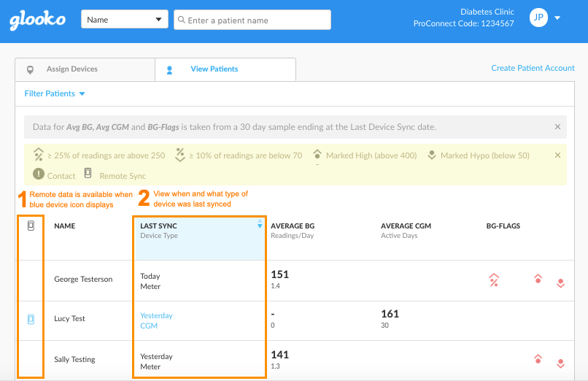588x381 pixels.
Task: Sort by the NAME column header
Action: (x=64, y=226)
